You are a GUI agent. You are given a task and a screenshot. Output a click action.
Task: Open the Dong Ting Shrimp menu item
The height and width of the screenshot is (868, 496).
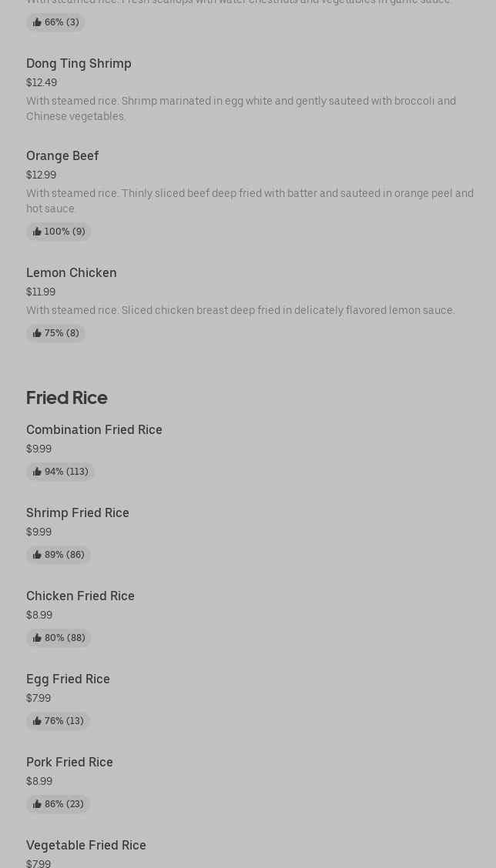pyautogui.click(x=79, y=64)
